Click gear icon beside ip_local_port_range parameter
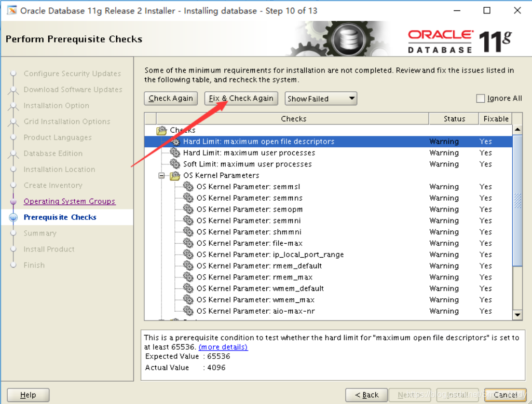Viewport: 532px width, 404px height. point(188,255)
